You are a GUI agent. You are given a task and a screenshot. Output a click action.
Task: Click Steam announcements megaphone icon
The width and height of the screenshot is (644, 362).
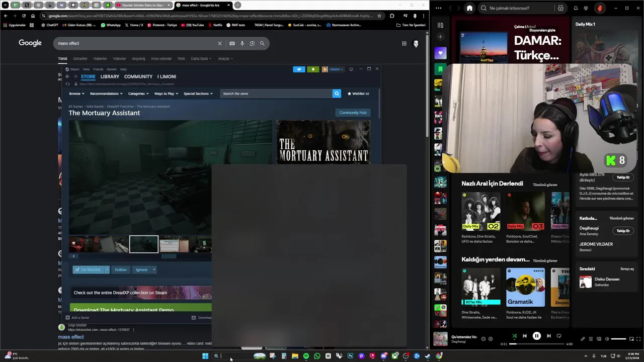299,69
